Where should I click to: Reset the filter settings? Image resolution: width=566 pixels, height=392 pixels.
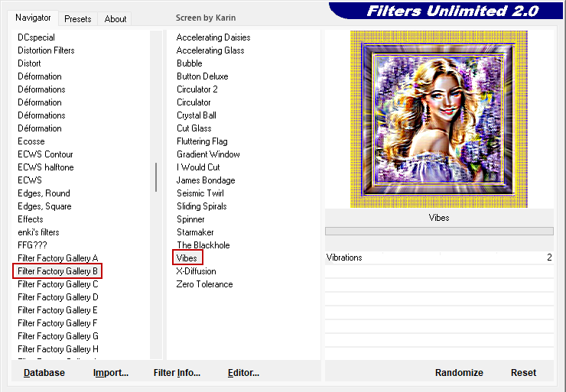[x=523, y=373]
